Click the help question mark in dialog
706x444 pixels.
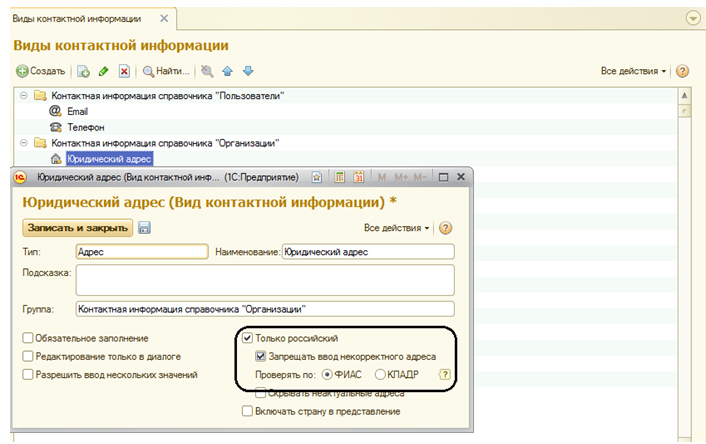(446, 228)
